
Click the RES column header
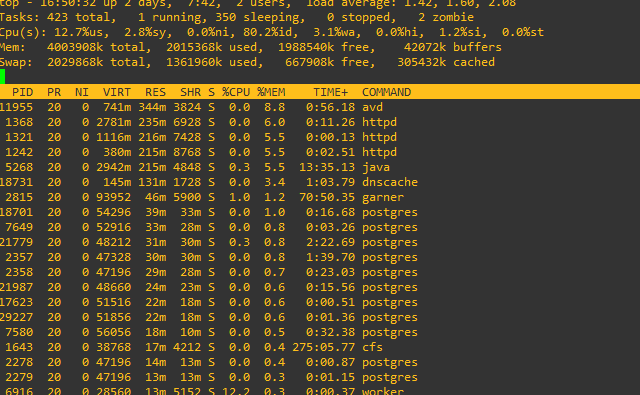point(156,92)
